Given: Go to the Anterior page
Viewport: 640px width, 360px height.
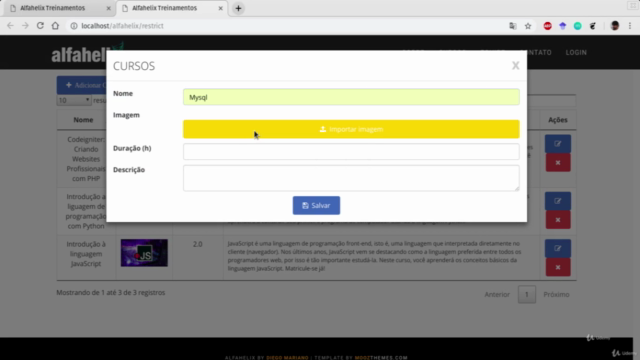Looking at the screenshot, I should click(497, 294).
